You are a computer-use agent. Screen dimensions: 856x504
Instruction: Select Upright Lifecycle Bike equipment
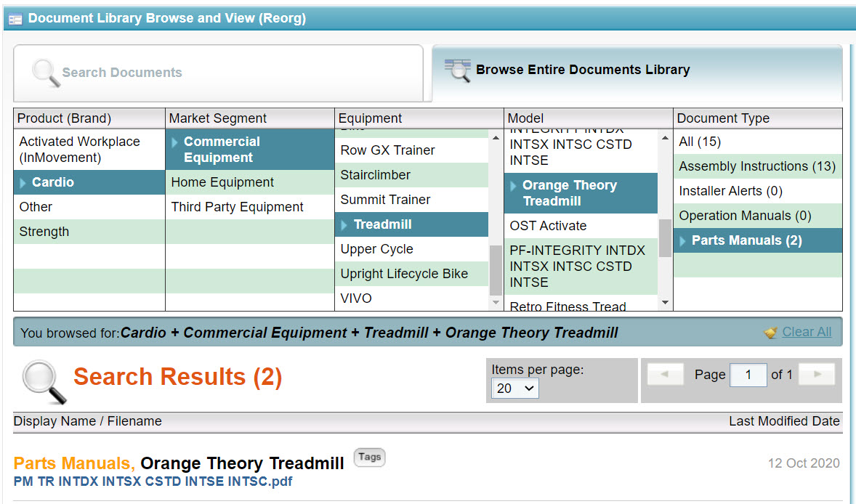click(411, 273)
